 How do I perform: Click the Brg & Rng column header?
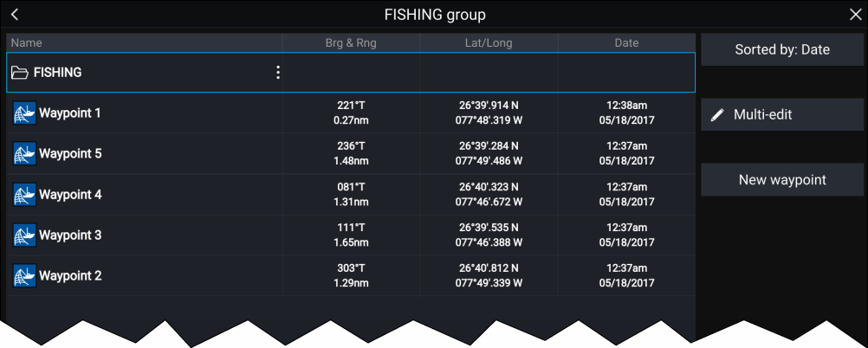point(351,42)
